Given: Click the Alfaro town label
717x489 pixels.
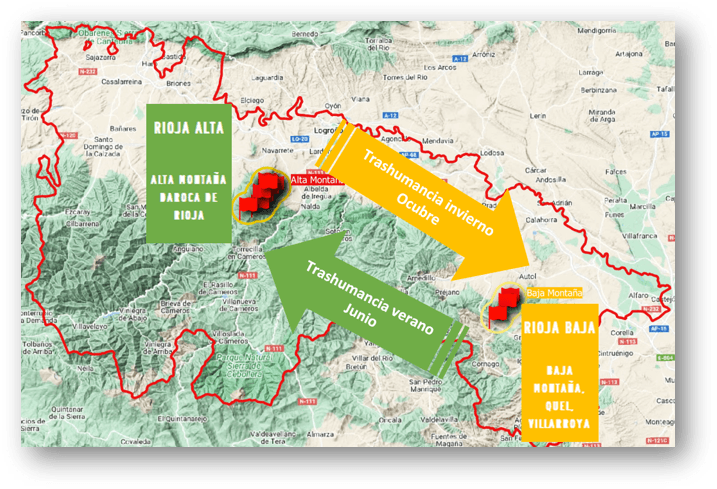Looking at the screenshot, I should (x=638, y=296).
